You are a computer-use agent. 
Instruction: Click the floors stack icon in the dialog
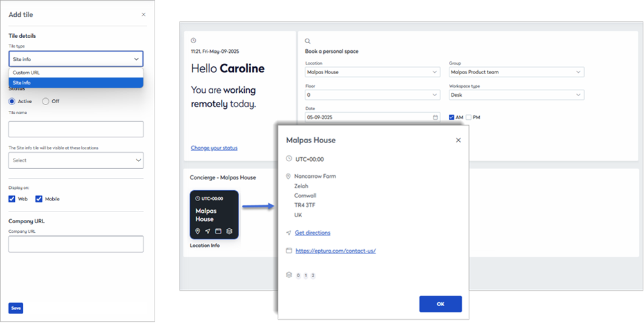point(289,275)
